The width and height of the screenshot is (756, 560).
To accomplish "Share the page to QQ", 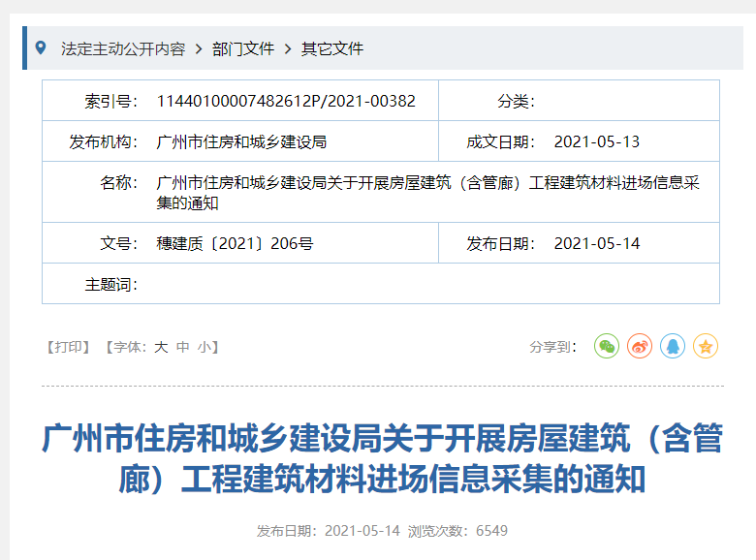I will (673, 346).
